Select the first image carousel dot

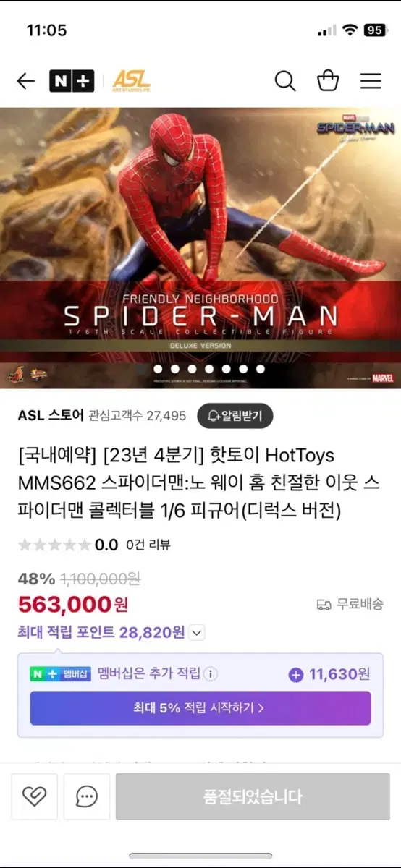click(x=158, y=369)
